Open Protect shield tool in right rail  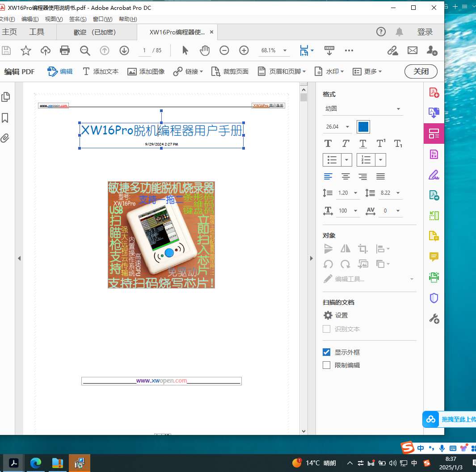(434, 298)
